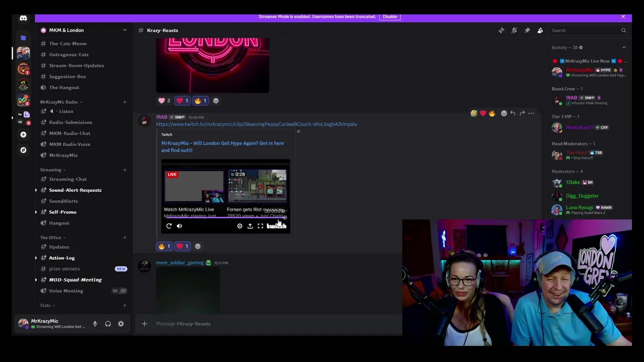
Task: Add joy emoji quick reaction to !RAB message
Action: 473,113
